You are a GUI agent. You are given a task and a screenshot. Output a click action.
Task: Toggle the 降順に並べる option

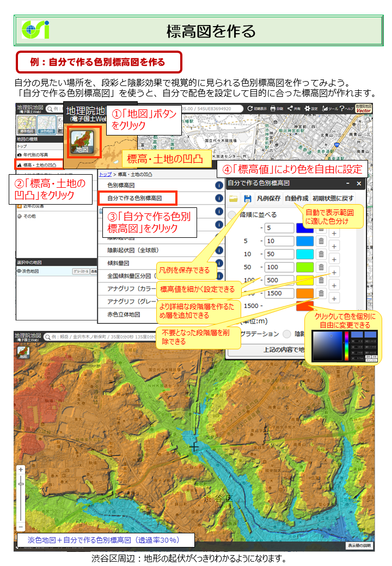pyautogui.click(x=232, y=215)
